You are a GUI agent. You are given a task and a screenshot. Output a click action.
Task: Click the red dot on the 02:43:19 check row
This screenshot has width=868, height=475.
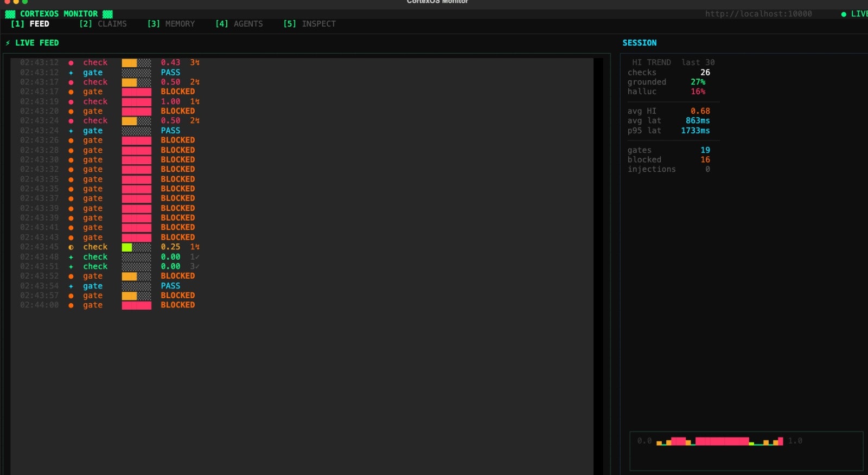click(x=71, y=102)
